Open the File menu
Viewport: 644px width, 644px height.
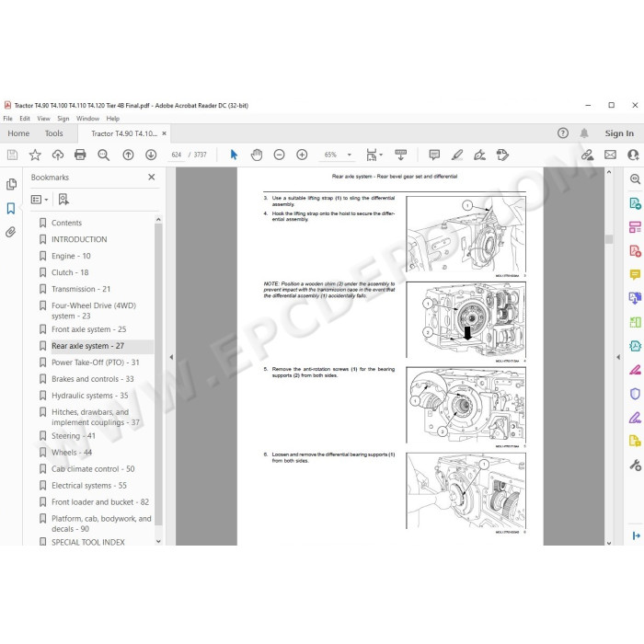[7, 119]
